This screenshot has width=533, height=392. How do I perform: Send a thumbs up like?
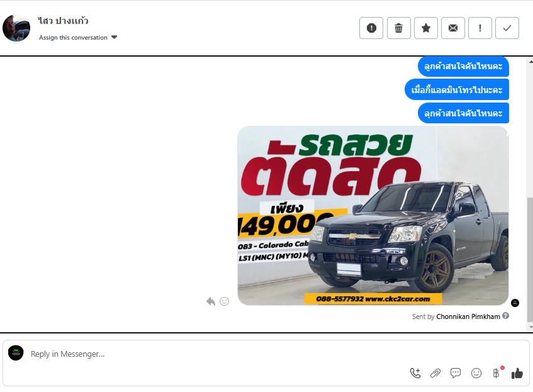(x=517, y=373)
